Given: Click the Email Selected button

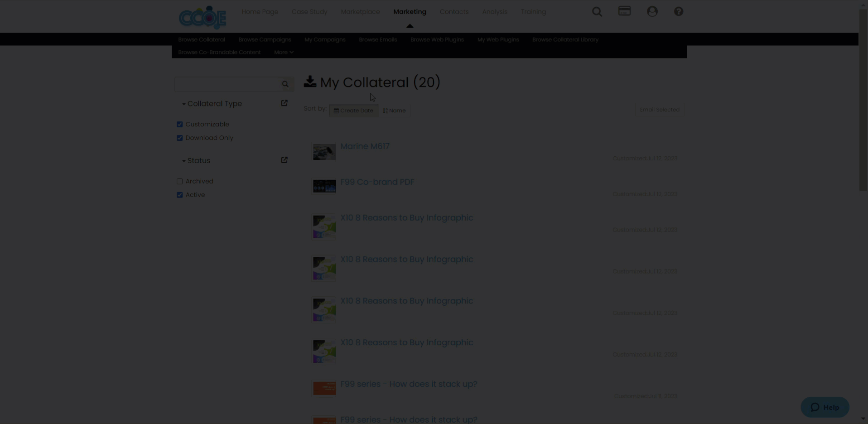Looking at the screenshot, I should pyautogui.click(x=660, y=110).
